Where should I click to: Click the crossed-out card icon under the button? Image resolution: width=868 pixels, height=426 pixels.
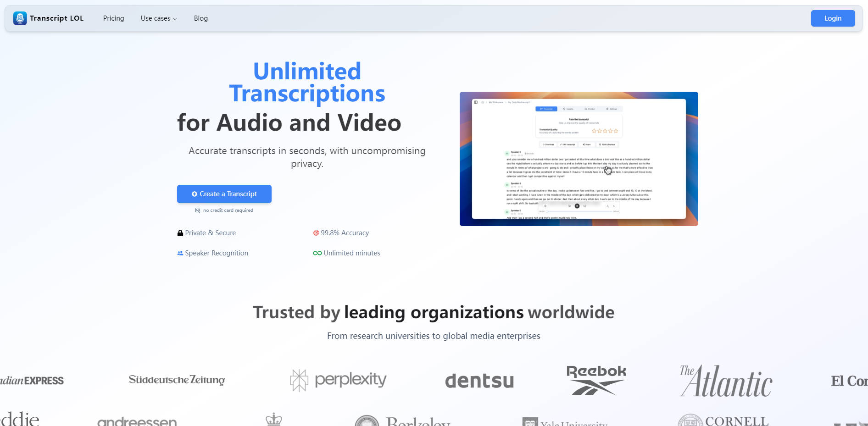click(x=198, y=210)
